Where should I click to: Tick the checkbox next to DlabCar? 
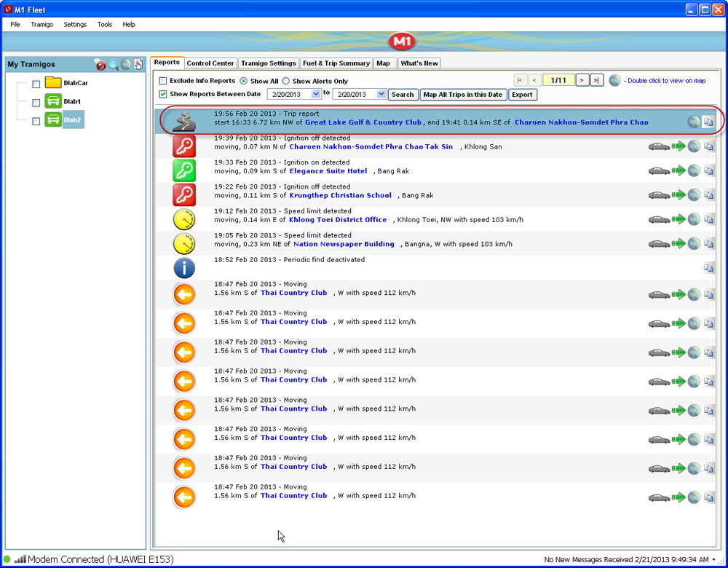(x=36, y=84)
